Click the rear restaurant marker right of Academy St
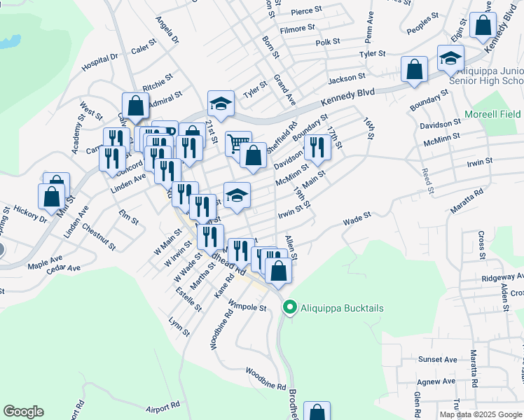This screenshot has height=420, width=524. [117, 136]
